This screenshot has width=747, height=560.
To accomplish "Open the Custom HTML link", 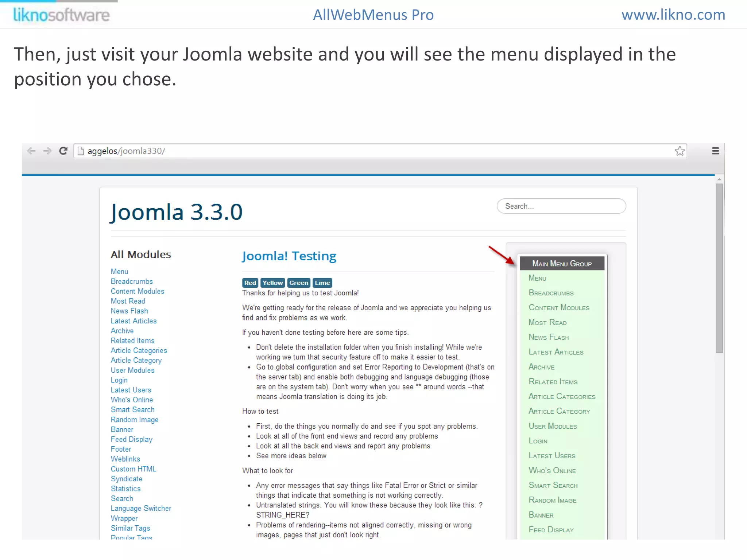I will pos(133,469).
